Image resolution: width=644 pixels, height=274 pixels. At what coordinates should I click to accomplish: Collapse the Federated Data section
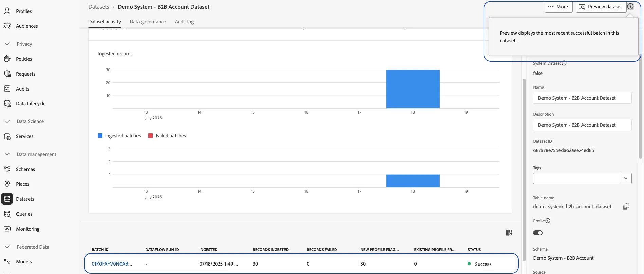click(x=7, y=247)
